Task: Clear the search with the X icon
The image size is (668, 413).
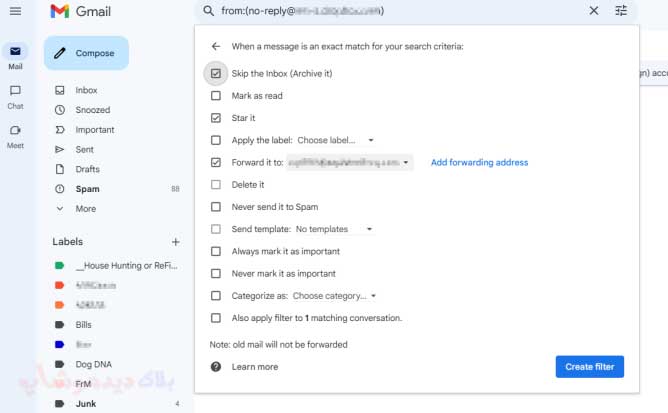Action: coord(594,11)
